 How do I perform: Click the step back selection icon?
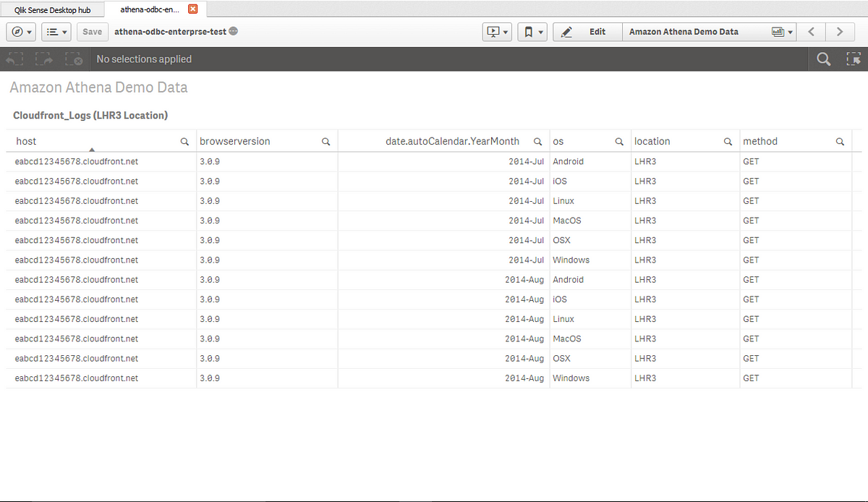pos(16,59)
